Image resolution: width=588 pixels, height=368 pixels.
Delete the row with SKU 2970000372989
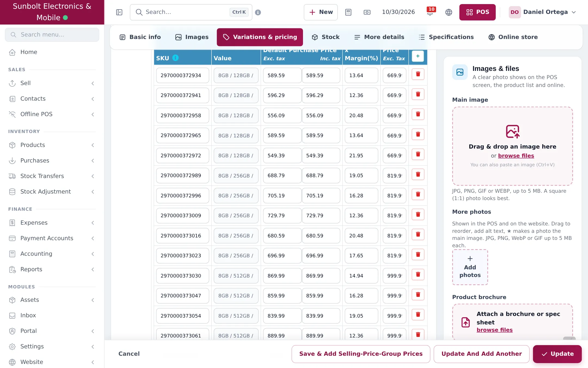(418, 174)
